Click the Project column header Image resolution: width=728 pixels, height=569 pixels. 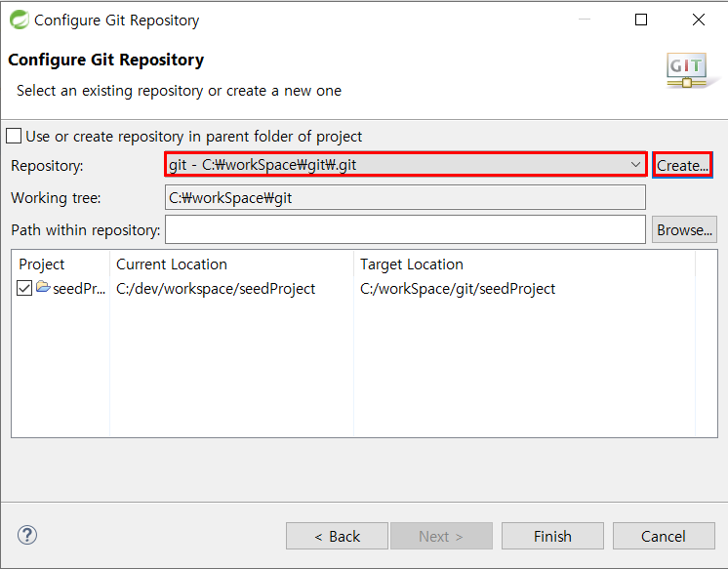click(42, 264)
